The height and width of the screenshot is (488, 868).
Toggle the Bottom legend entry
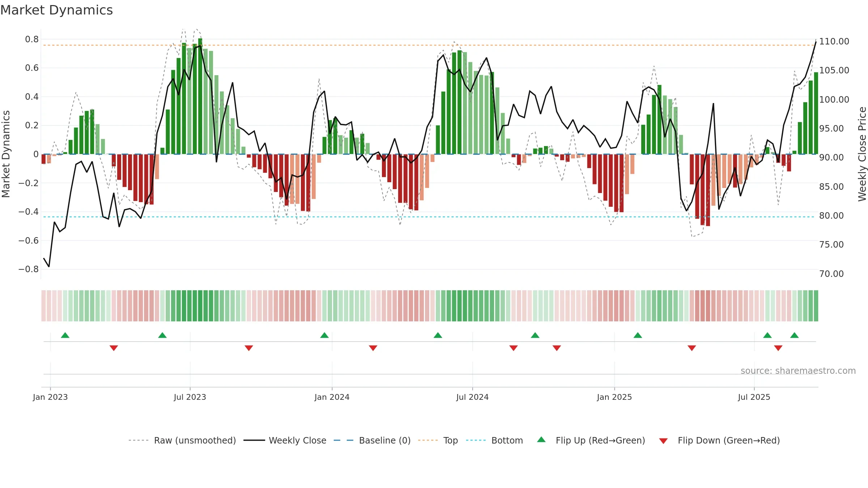494,440
